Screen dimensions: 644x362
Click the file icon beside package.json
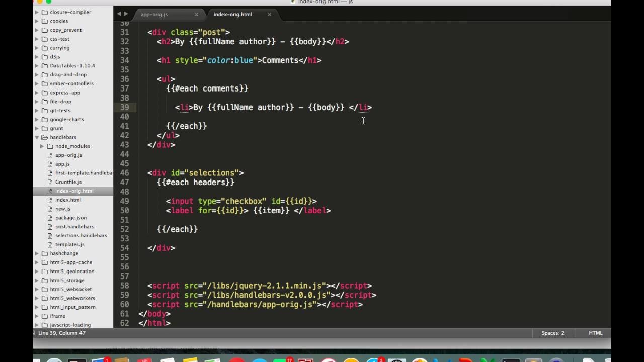50,218
